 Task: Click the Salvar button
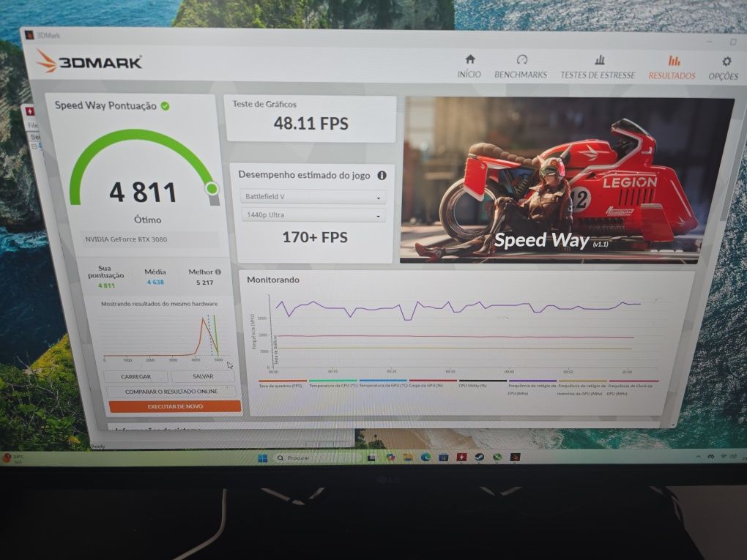(x=203, y=376)
